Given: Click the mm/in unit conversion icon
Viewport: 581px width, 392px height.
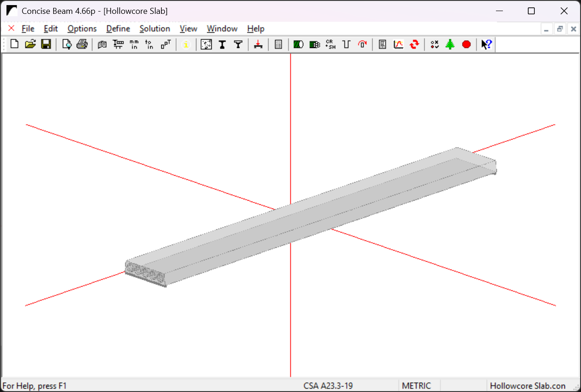Looking at the screenshot, I should (x=134, y=44).
